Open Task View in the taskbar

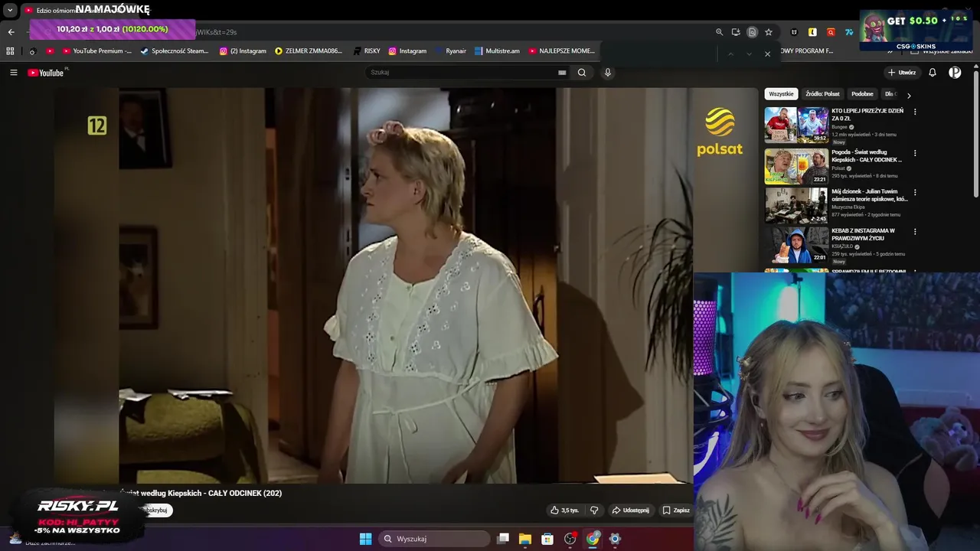tap(502, 539)
